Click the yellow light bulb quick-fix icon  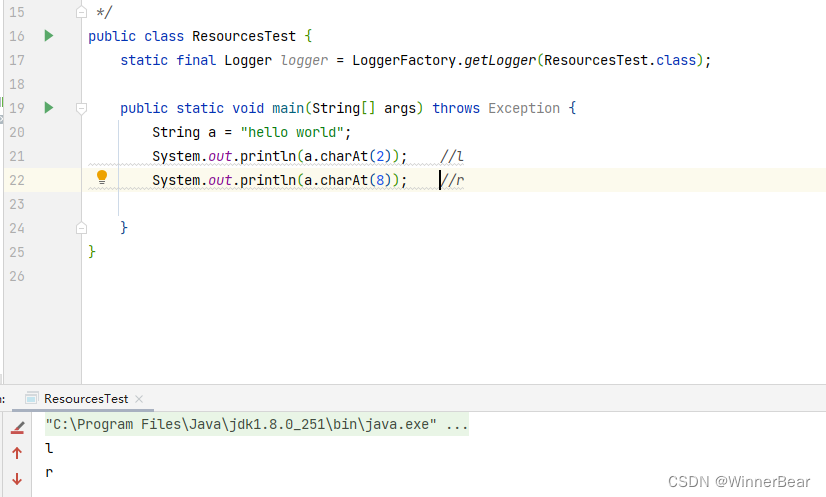tap(102, 178)
